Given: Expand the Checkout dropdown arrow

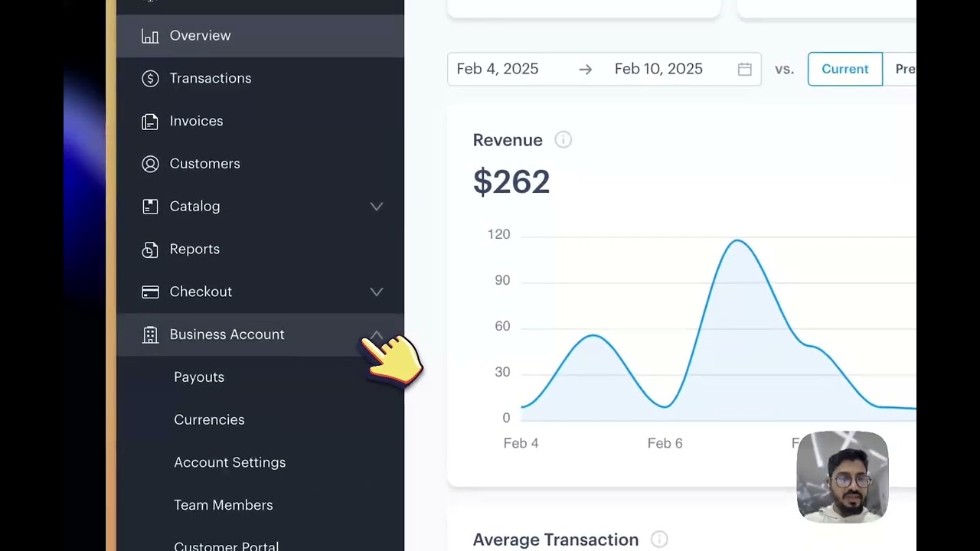Looking at the screenshot, I should click(x=376, y=292).
